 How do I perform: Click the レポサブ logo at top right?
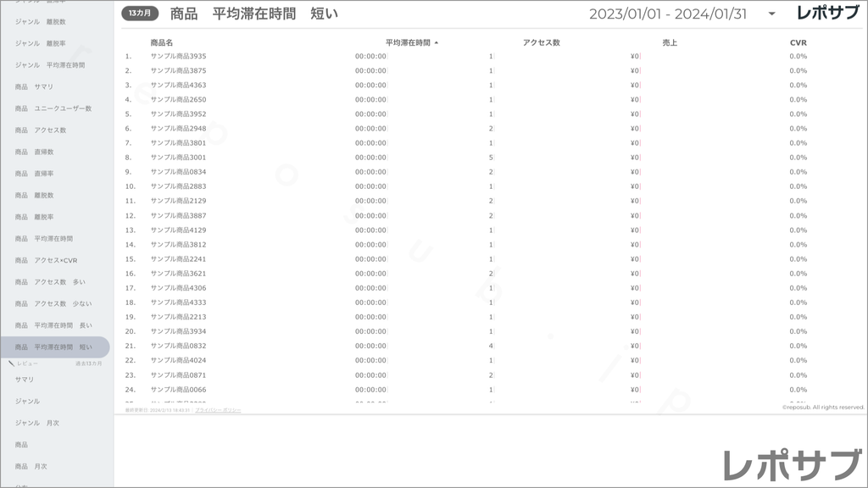[827, 13]
